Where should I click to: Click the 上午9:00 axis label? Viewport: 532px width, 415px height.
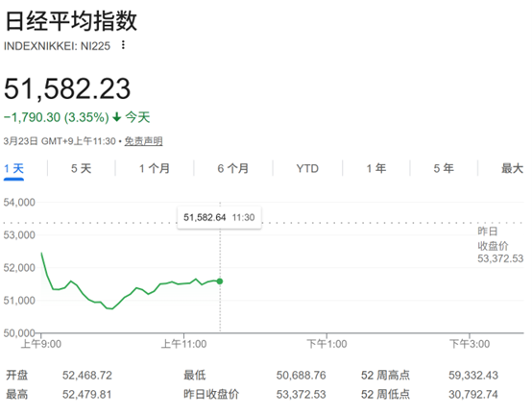click(x=41, y=344)
